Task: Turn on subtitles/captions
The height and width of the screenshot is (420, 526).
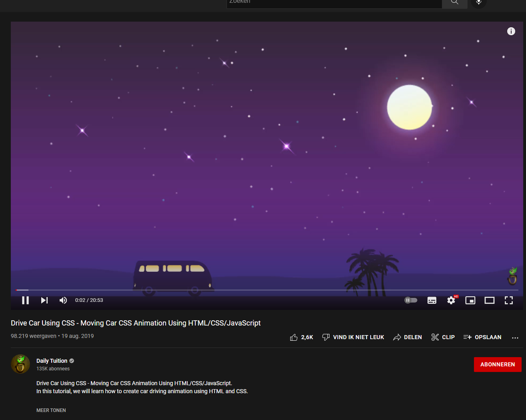Action: click(x=432, y=300)
